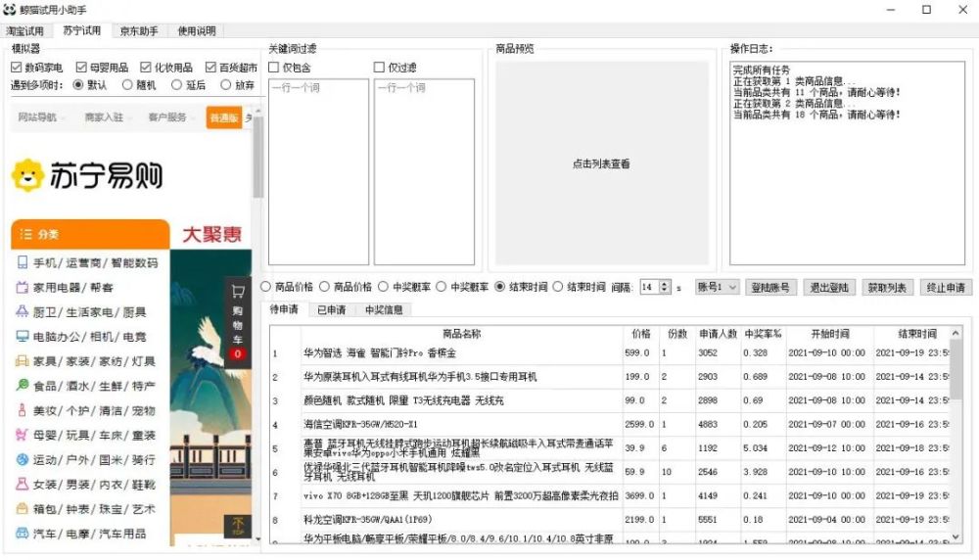
Task: Click the 中奖率% column header
Action: pos(763,334)
